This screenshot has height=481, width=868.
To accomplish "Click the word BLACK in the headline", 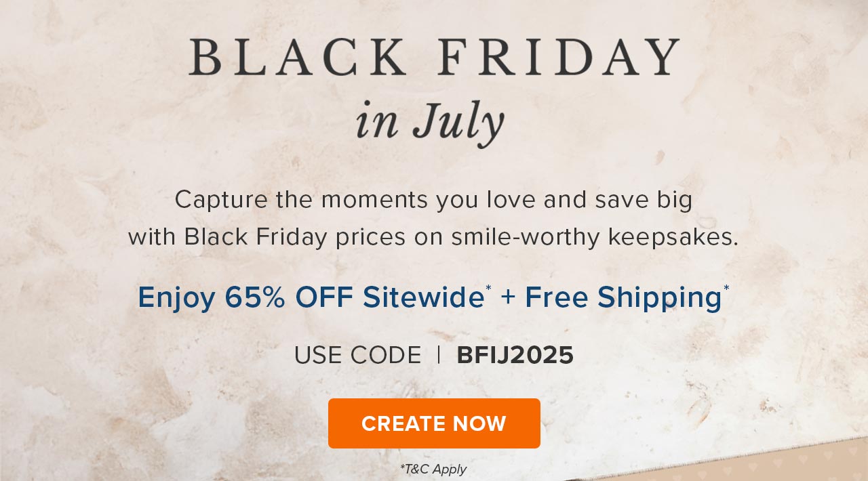I will pyautogui.click(x=298, y=57).
